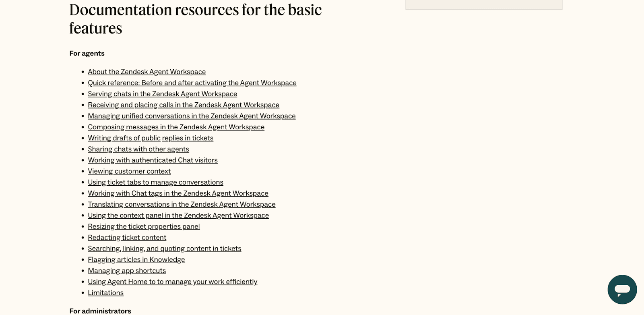Select the 'For agents' subheading text
644x315 pixels.
coord(87,53)
